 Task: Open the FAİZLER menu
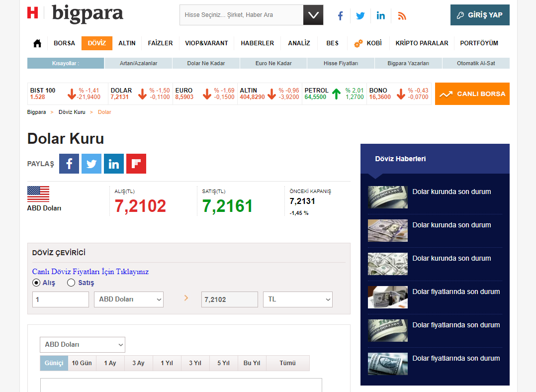click(160, 43)
